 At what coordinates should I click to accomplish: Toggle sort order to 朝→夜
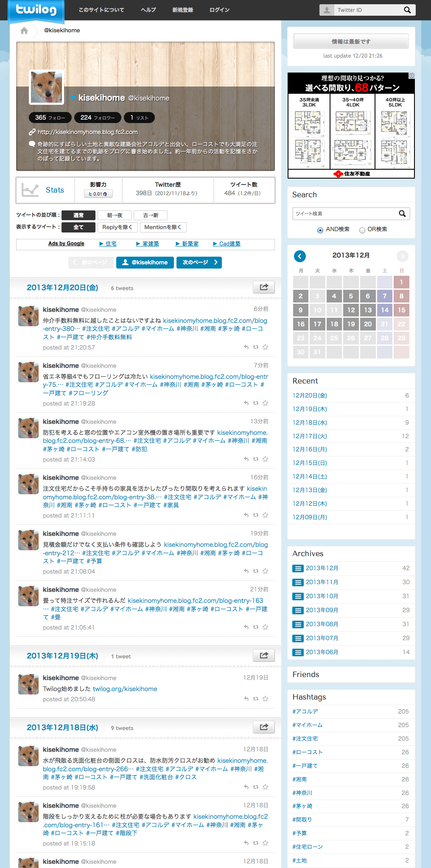(x=115, y=216)
